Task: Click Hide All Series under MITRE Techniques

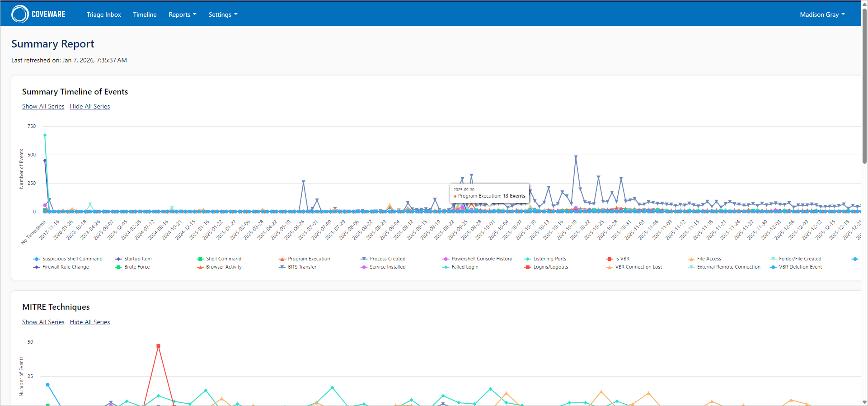Action: 90,322
